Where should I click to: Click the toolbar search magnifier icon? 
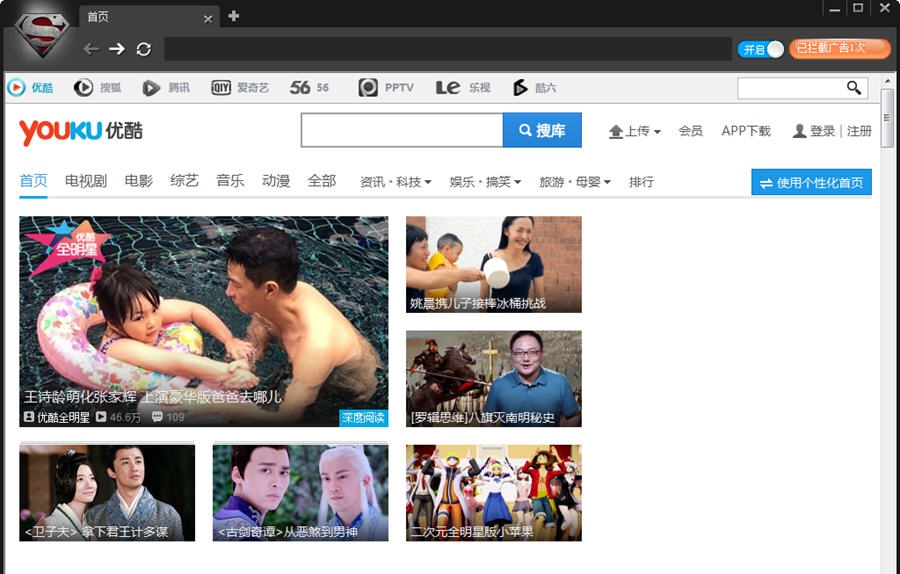pos(854,87)
